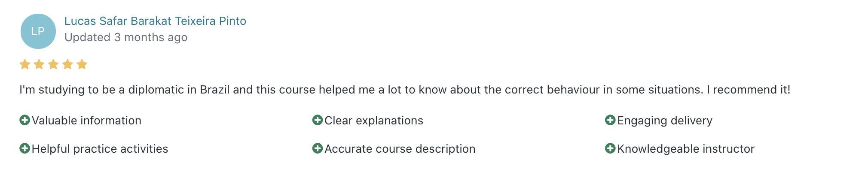Image resolution: width=868 pixels, height=169 pixels.
Task: Select the Helpful practice activities label
Action: coord(100,149)
